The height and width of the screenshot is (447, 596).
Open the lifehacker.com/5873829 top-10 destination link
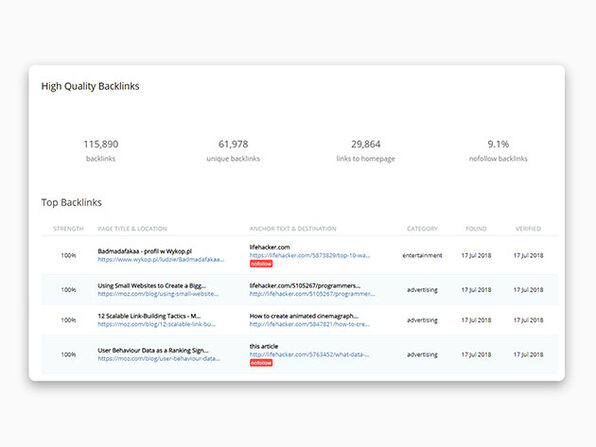point(310,255)
